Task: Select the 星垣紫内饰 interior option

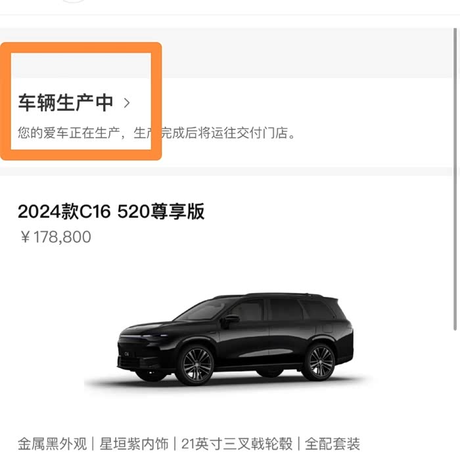Action: coord(133,444)
